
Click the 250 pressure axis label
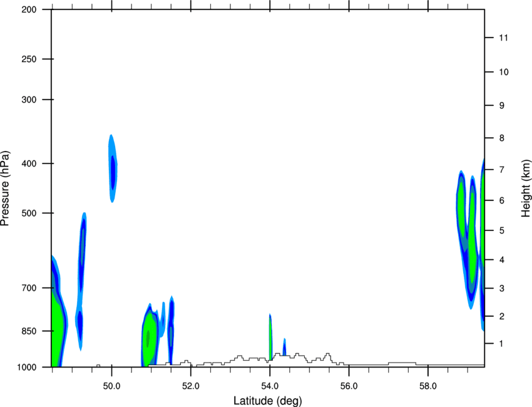[29, 59]
